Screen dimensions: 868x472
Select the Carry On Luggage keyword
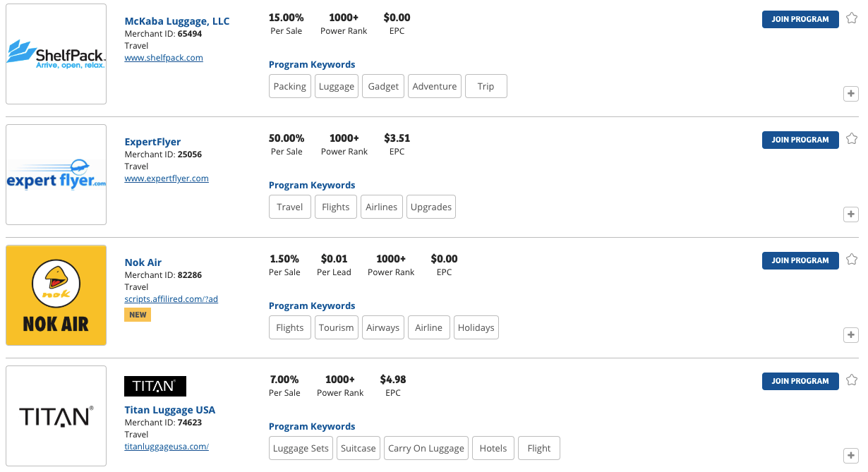point(426,448)
